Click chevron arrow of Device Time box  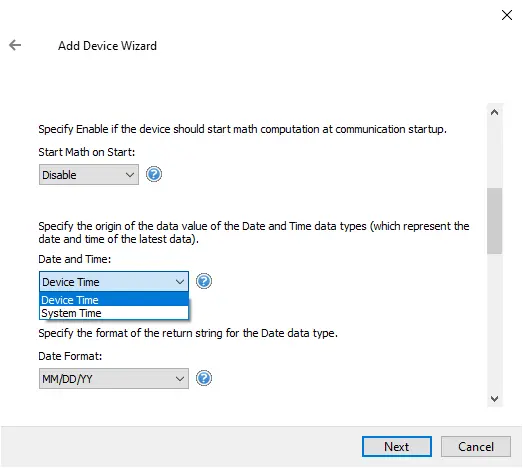tap(180, 282)
